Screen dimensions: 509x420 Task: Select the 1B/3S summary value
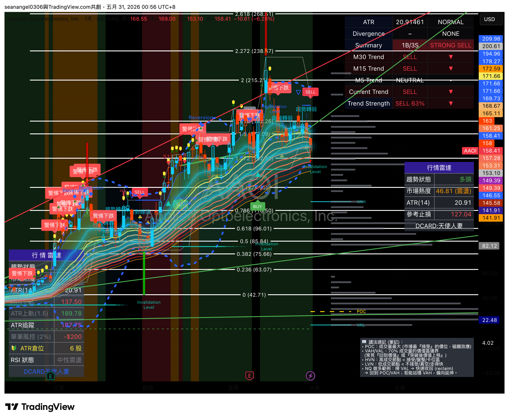[410, 45]
